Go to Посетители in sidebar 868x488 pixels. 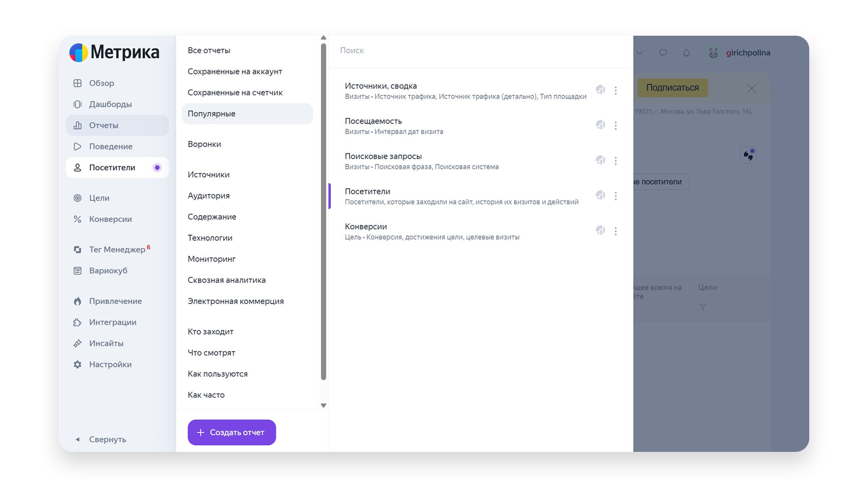[118, 168]
